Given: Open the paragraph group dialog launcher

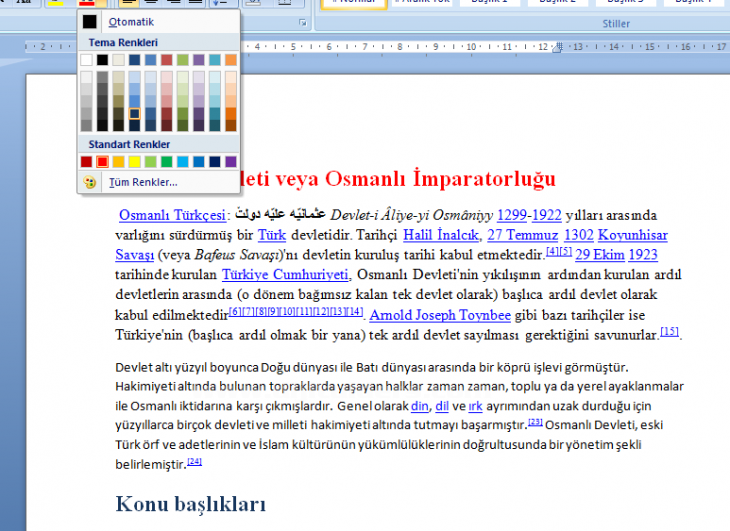Looking at the screenshot, I should point(303,23).
